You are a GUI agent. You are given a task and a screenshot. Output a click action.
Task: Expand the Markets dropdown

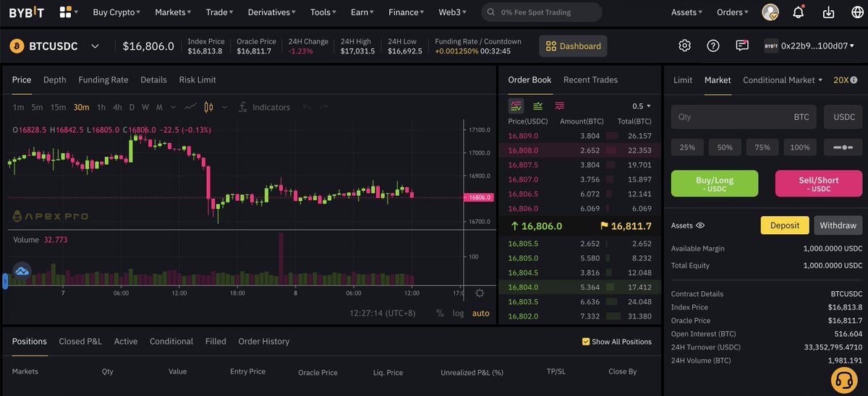point(174,12)
